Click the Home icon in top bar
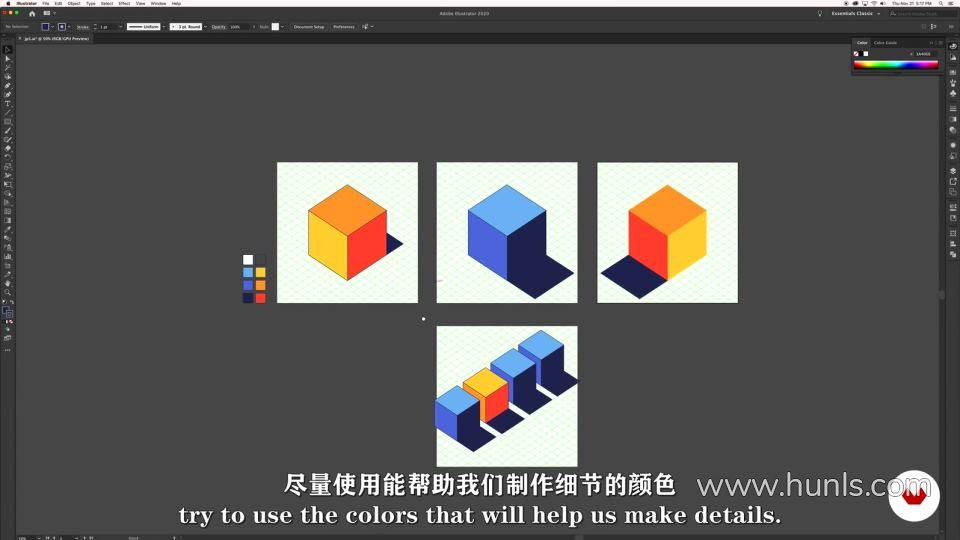Image resolution: width=960 pixels, height=540 pixels. tap(32, 13)
